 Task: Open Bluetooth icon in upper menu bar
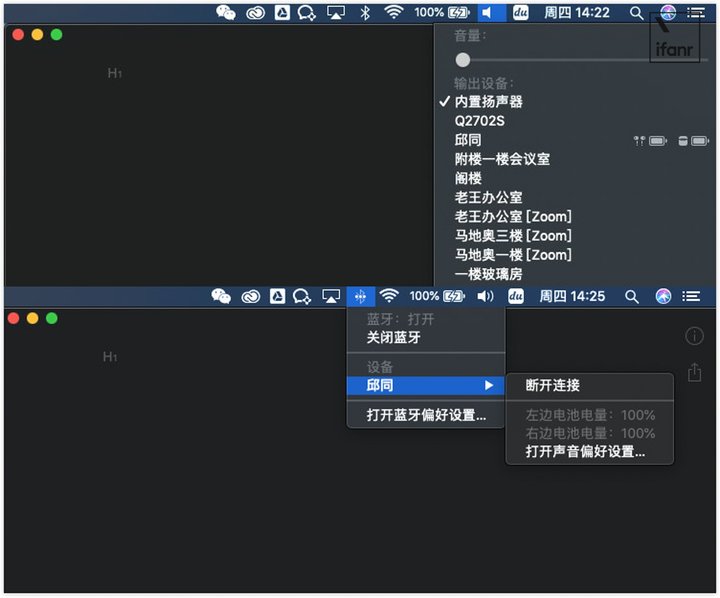tap(365, 13)
